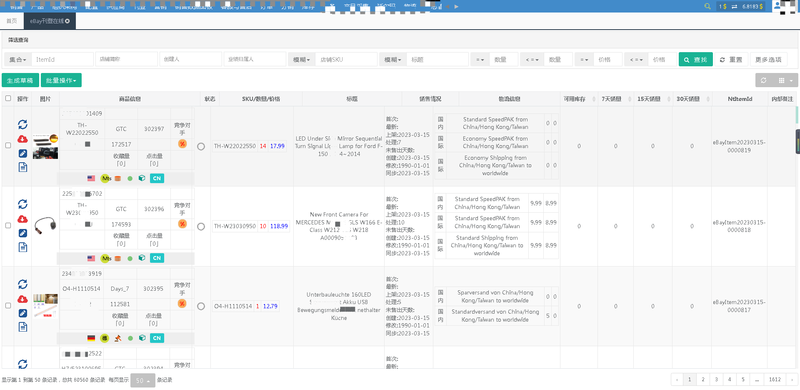
Task: Check the TH-W22022550 row checkbox
Action: coord(8,145)
